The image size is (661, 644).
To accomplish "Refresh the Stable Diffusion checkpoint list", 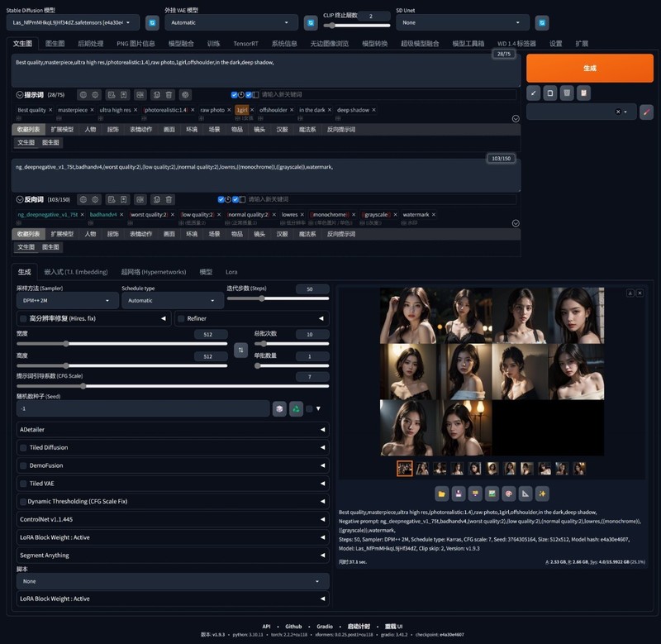I will (x=152, y=22).
